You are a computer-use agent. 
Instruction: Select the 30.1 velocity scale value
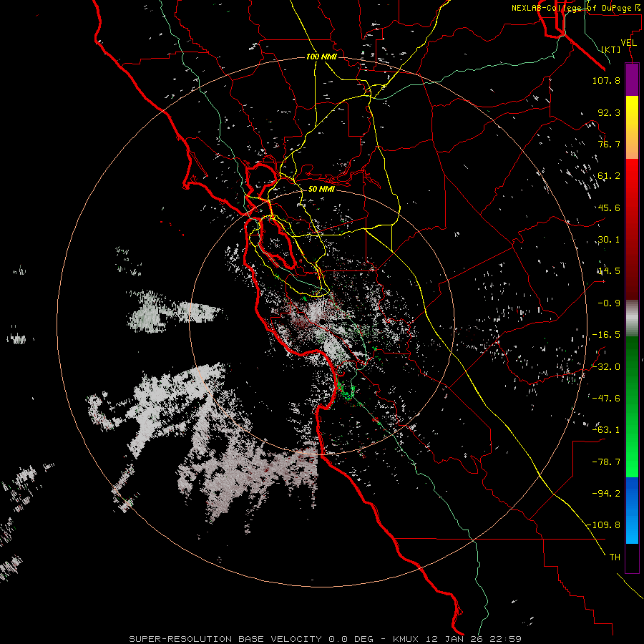609,240
